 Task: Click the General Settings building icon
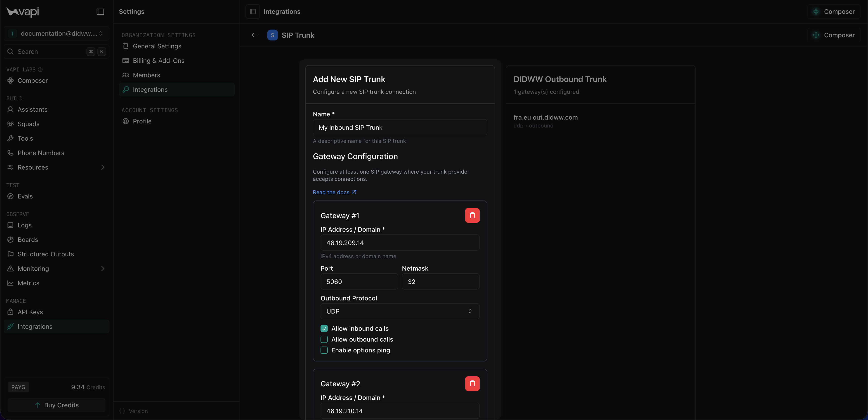point(126,46)
